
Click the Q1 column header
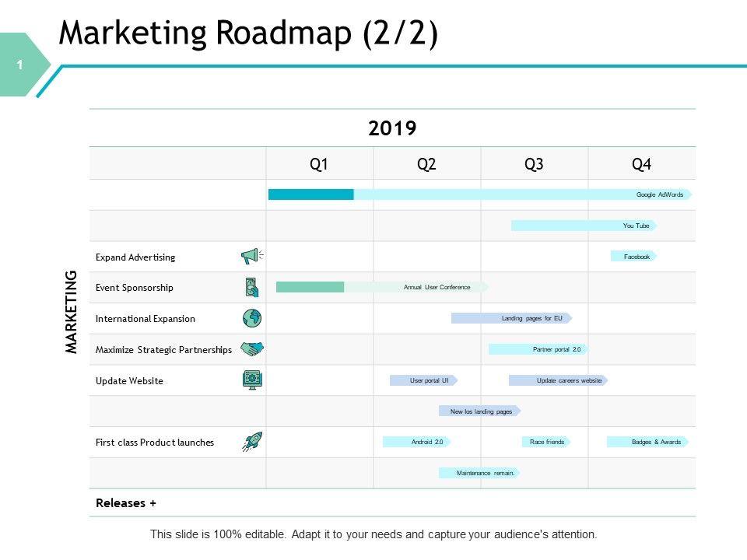point(319,164)
